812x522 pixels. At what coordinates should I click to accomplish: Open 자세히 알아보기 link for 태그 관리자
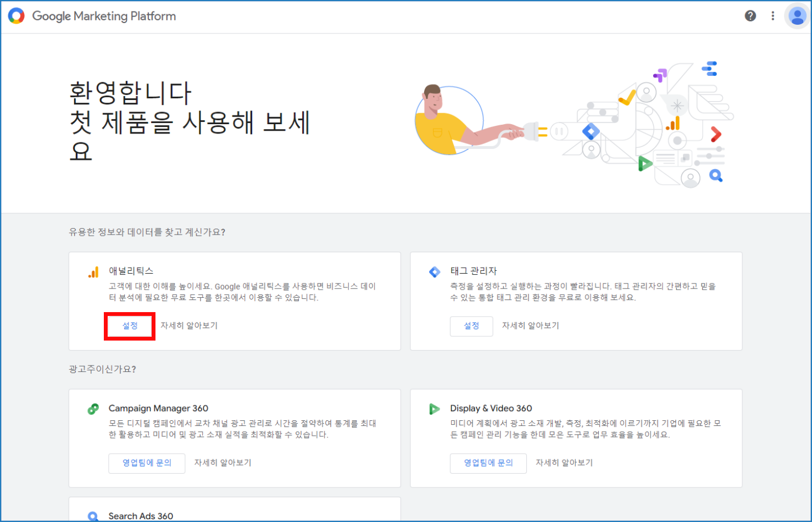pyautogui.click(x=530, y=325)
